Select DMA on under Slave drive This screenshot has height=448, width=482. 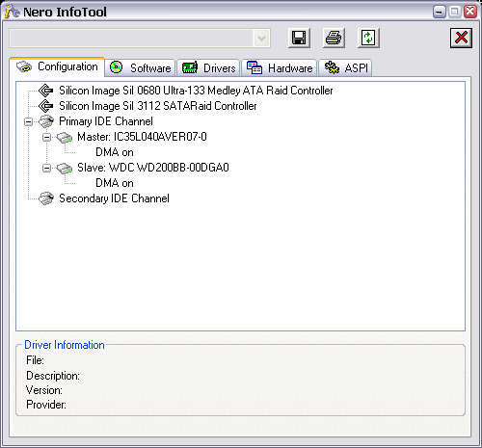pyautogui.click(x=115, y=183)
